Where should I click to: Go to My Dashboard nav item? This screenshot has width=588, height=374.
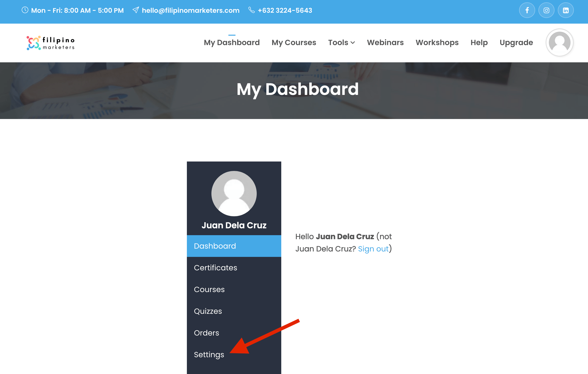232,42
